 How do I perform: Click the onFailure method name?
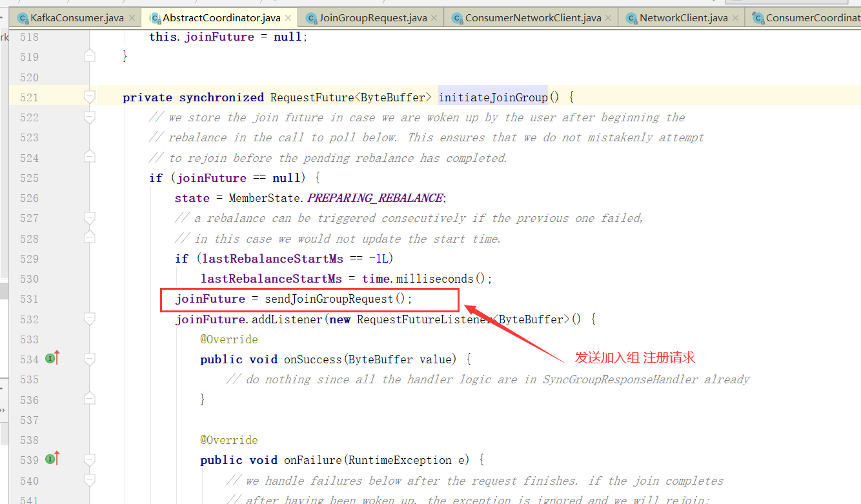point(313,460)
